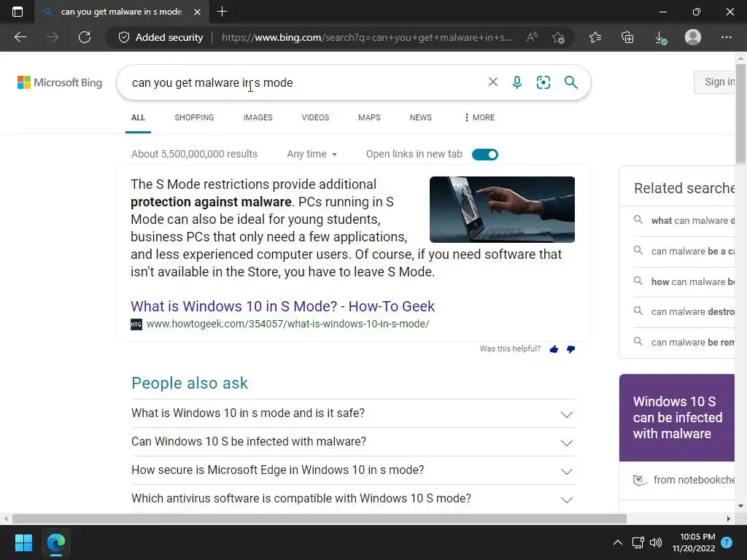This screenshot has width=747, height=560.
Task: Start voice search with microphone
Action: click(x=517, y=82)
